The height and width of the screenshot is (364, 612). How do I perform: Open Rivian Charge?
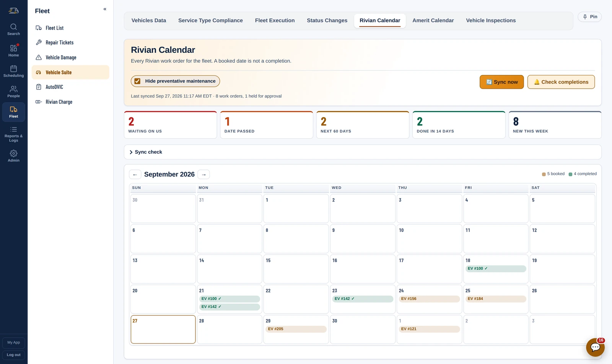pos(70,102)
